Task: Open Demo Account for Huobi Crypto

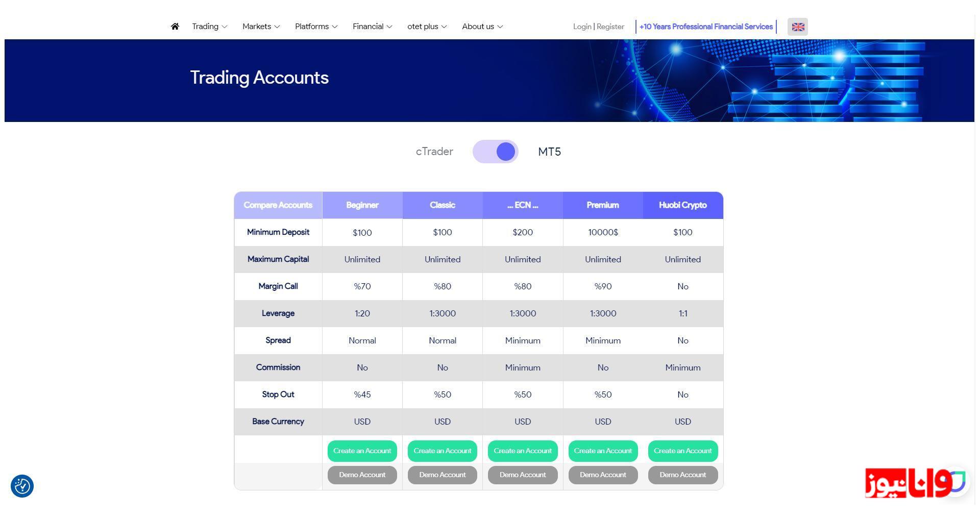Action: 683,475
